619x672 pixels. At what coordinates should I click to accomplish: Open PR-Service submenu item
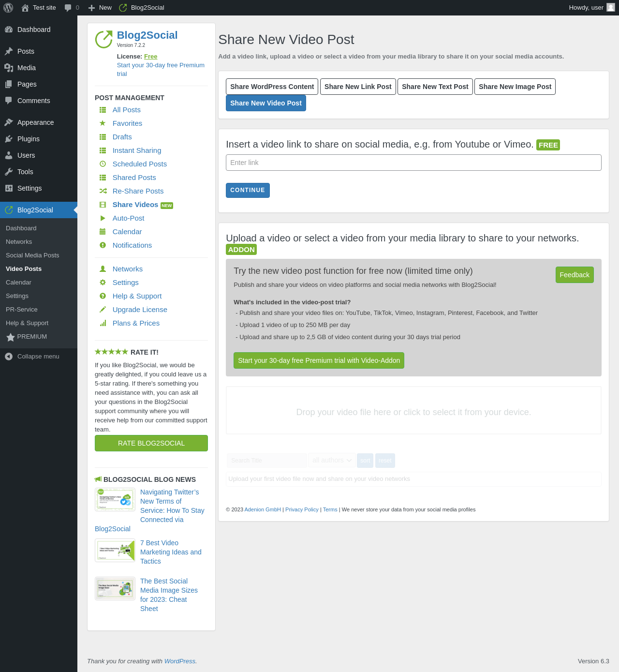tap(22, 310)
